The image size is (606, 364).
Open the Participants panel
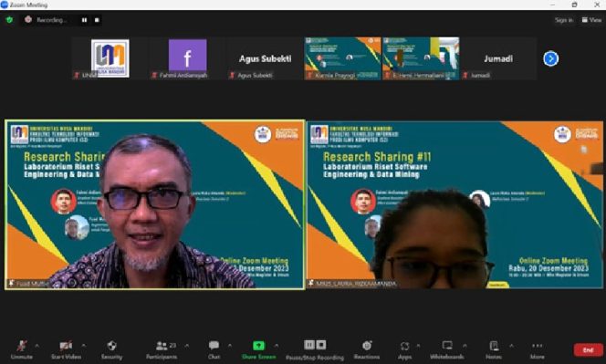[x=162, y=349]
